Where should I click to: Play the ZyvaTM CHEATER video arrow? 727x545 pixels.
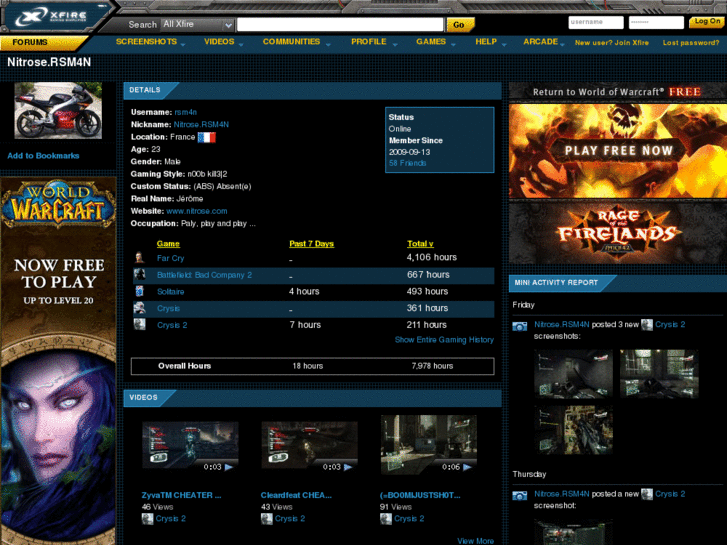(229, 467)
